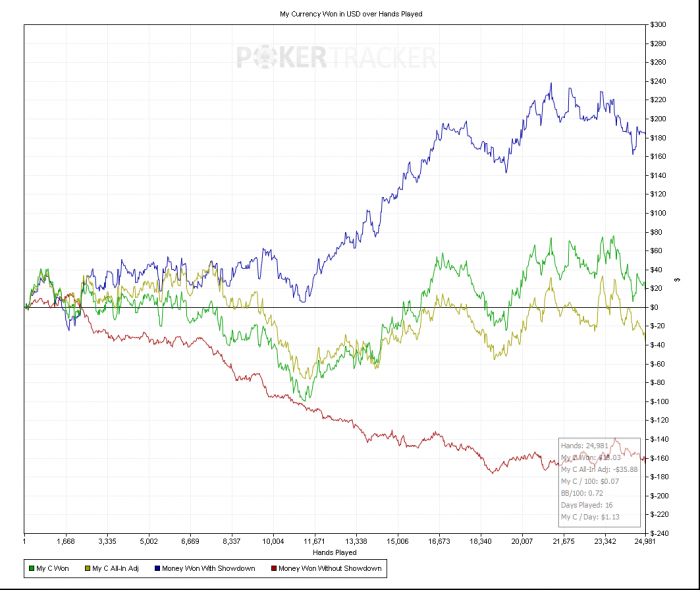Click the $-240 y-axis label

coord(659,533)
